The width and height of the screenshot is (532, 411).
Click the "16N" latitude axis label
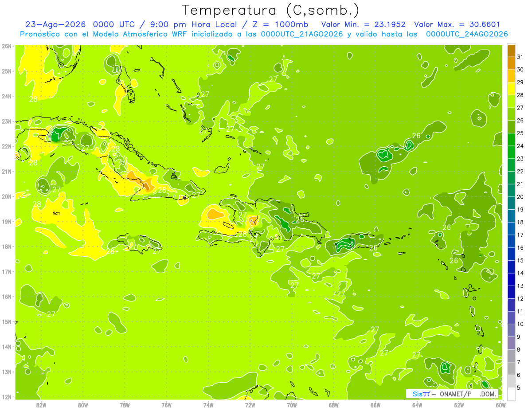7,297
